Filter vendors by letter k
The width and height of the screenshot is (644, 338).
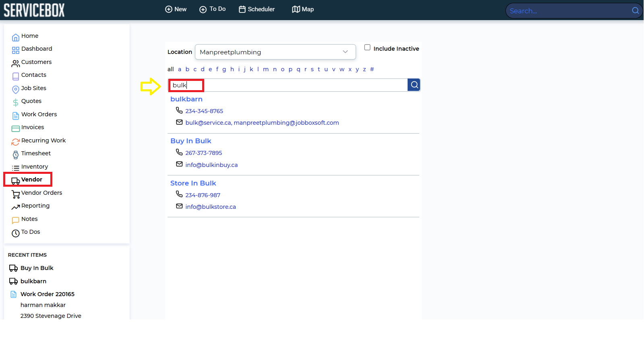(251, 69)
